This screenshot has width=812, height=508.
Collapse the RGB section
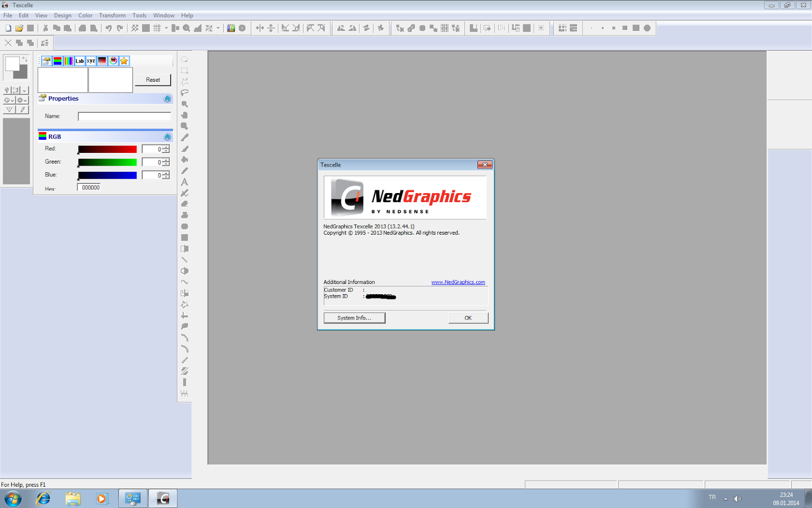tap(167, 136)
